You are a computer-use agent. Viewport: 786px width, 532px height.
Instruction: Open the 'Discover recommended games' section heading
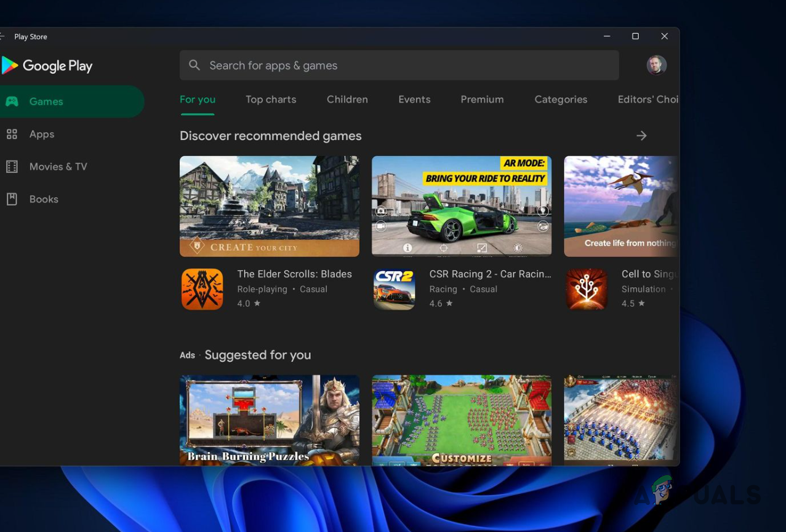click(270, 135)
